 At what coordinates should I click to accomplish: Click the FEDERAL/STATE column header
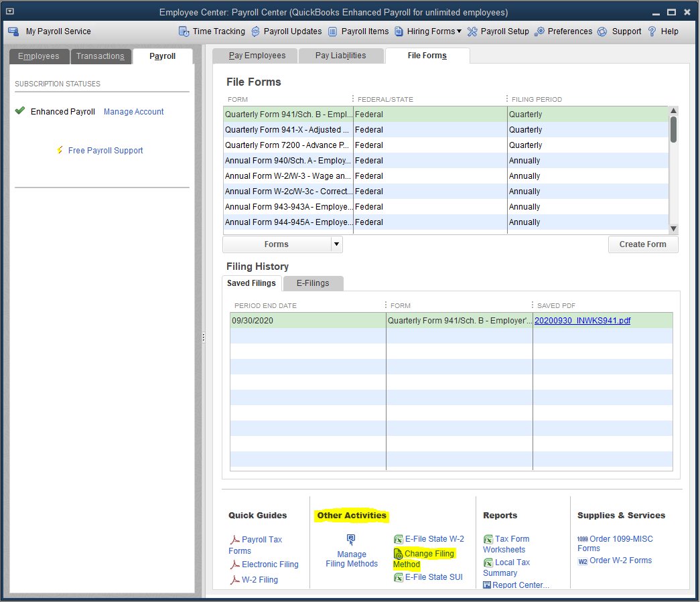(385, 99)
